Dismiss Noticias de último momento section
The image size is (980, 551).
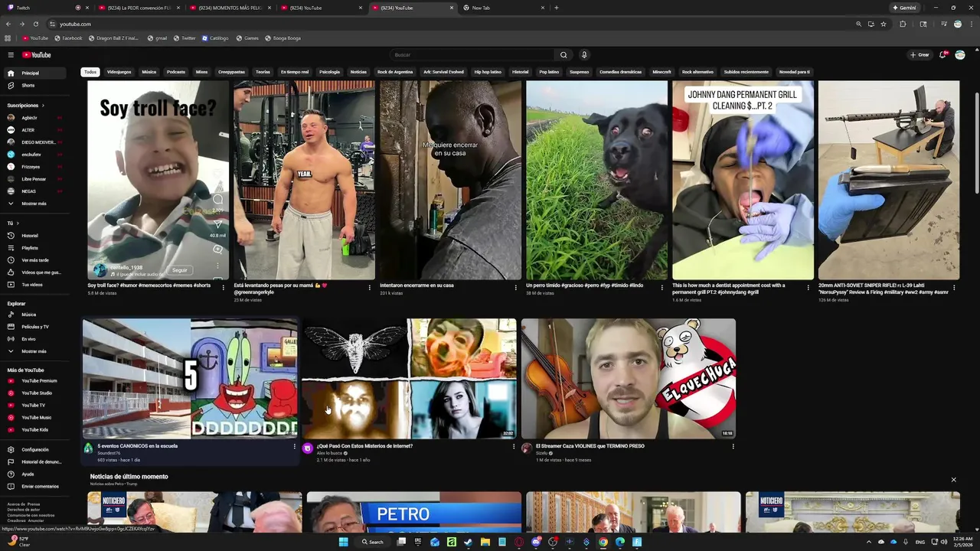[953, 480]
